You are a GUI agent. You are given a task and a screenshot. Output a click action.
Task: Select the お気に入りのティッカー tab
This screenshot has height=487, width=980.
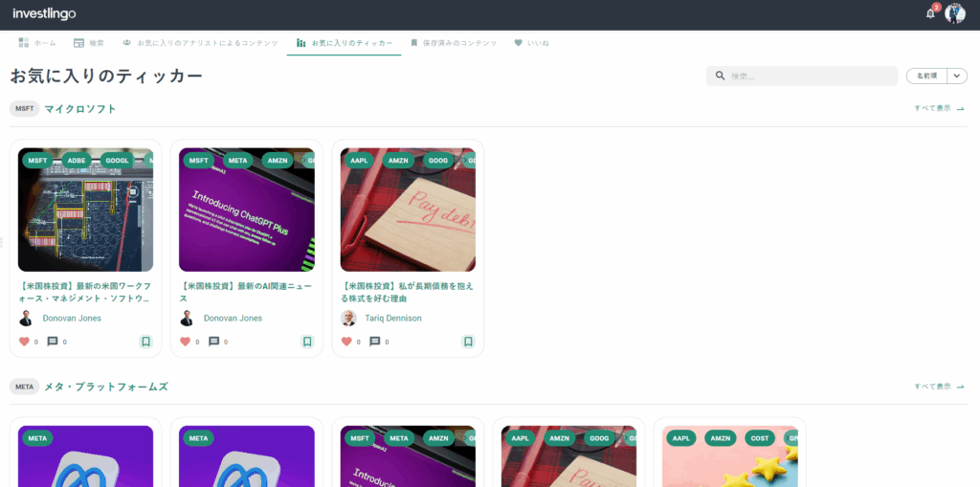pyautogui.click(x=345, y=43)
